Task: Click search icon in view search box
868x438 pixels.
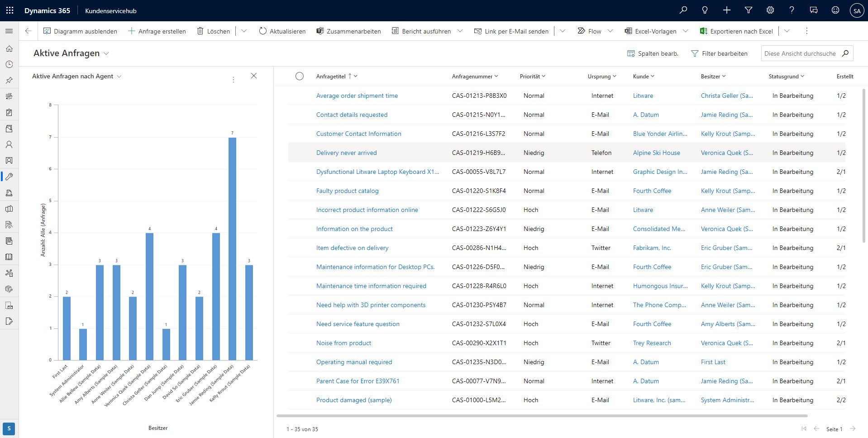Action: click(845, 53)
